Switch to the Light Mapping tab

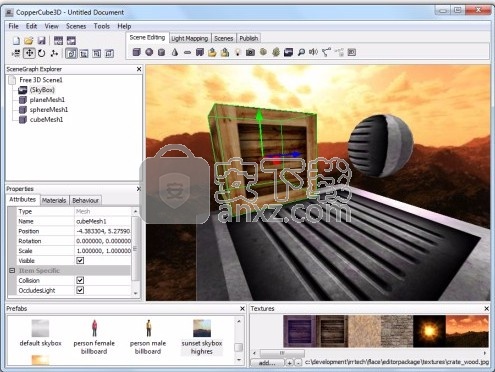point(189,38)
